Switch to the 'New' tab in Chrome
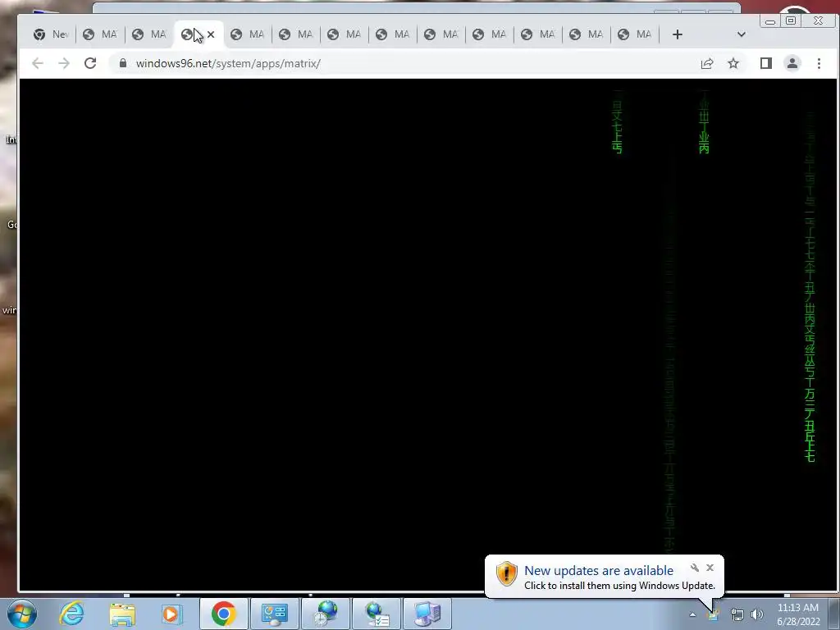 pos(52,34)
